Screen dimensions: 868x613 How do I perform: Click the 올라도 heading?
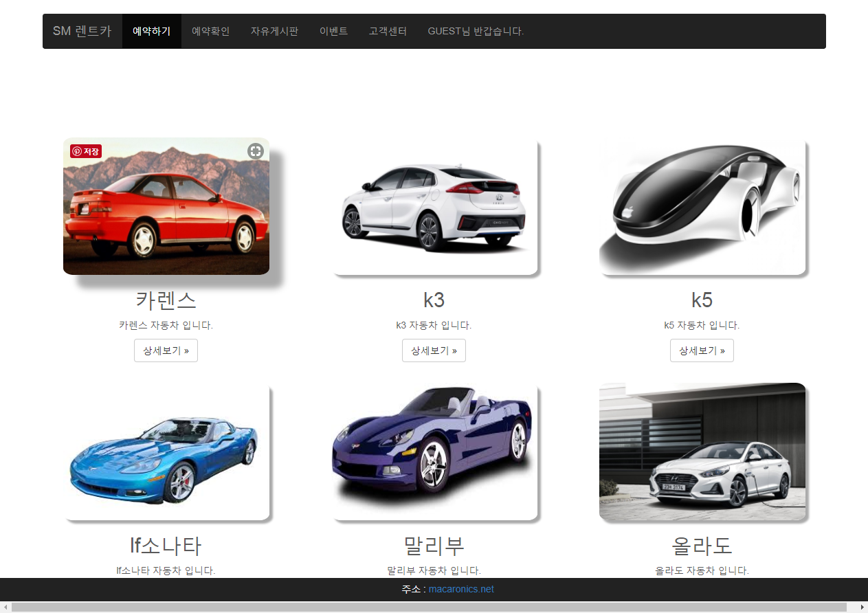click(702, 546)
